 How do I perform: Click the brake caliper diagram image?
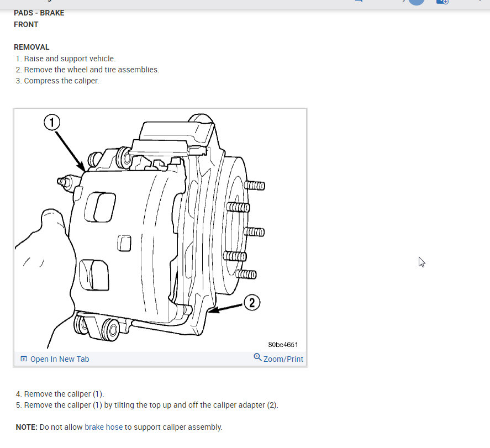[160, 230]
